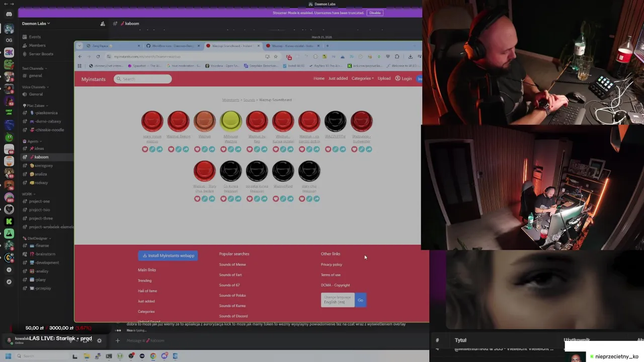This screenshot has height=362, width=644.
Task: Open the Myinstants brand logo link
Action: pyautogui.click(x=94, y=79)
